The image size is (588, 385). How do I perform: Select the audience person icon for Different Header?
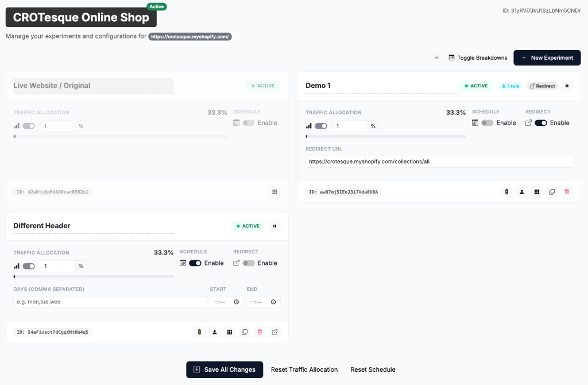point(214,332)
